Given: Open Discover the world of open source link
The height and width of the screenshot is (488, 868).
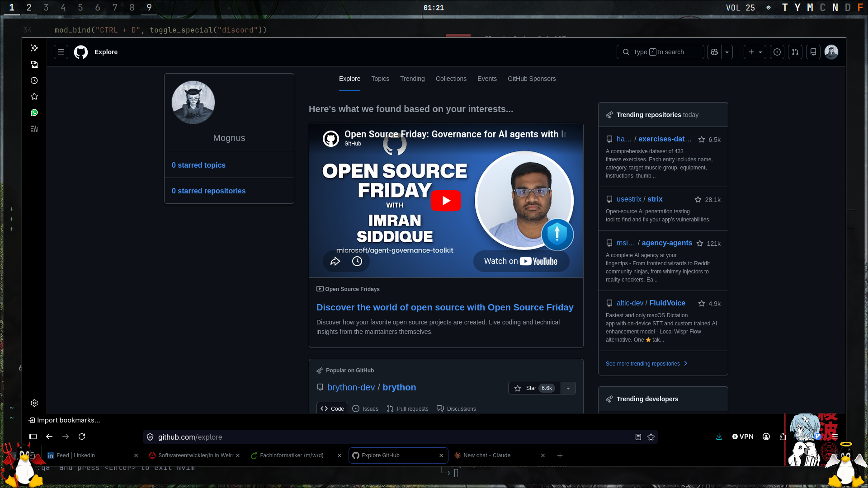Looking at the screenshot, I should coord(445,307).
